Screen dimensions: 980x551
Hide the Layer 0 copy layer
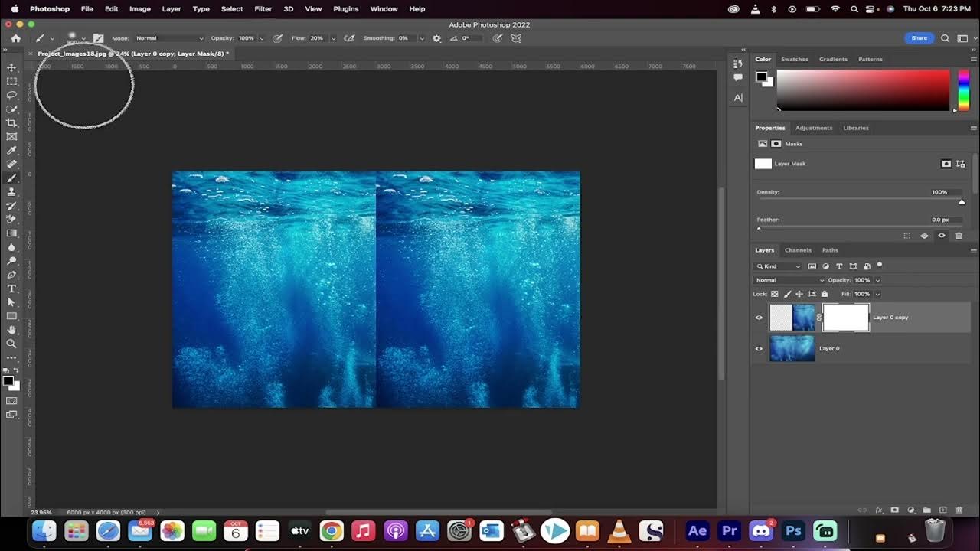click(x=759, y=318)
